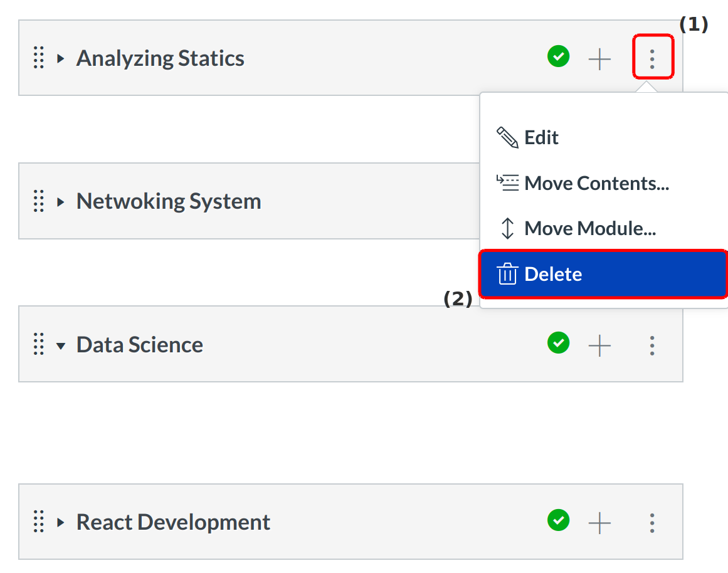Open Data Science kebab options menu

point(652,345)
